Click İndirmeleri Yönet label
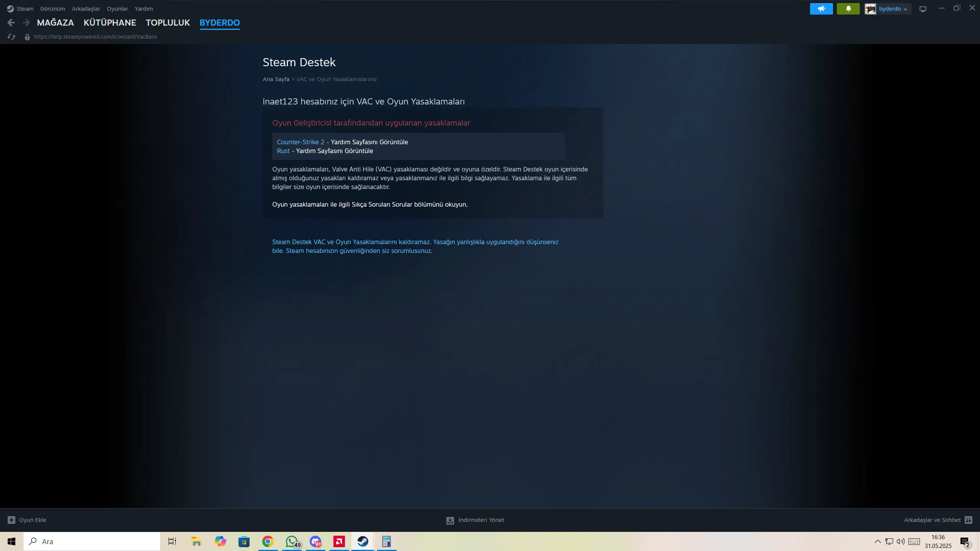980x551 pixels. pyautogui.click(x=481, y=520)
